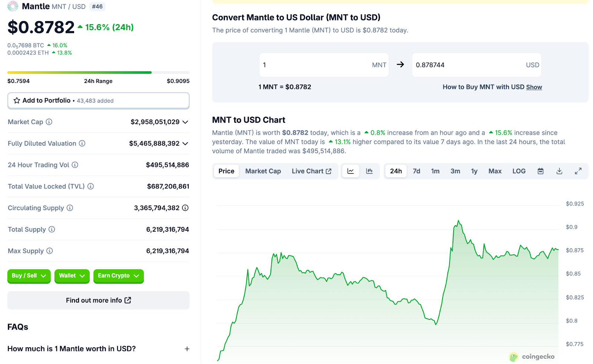Click the $0.7594 24h low value
The width and height of the screenshot is (593, 364).
click(x=19, y=81)
